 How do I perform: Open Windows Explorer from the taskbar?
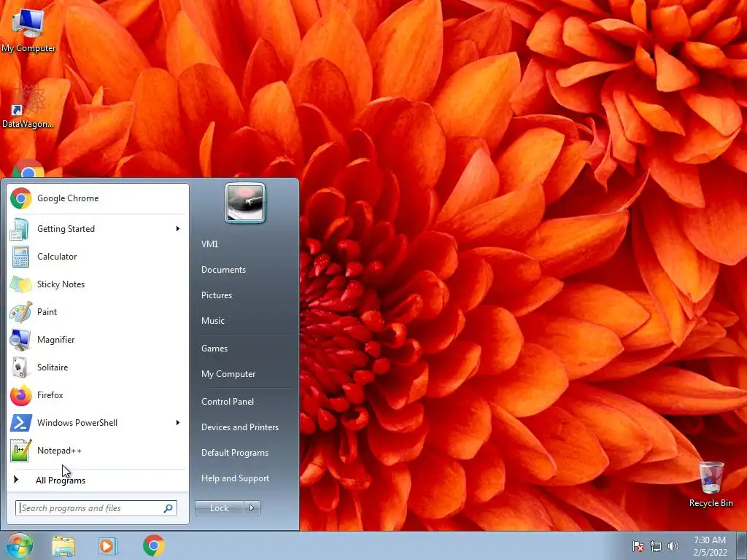click(63, 546)
